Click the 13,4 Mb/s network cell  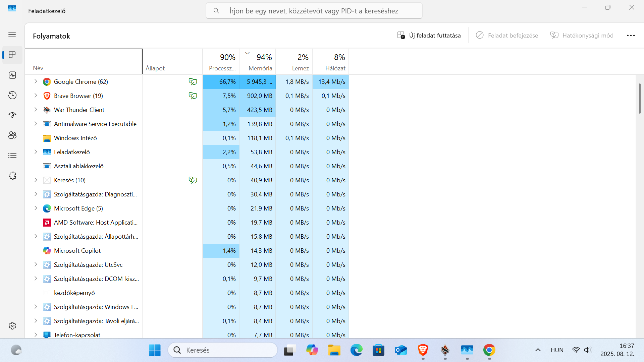pos(331,82)
